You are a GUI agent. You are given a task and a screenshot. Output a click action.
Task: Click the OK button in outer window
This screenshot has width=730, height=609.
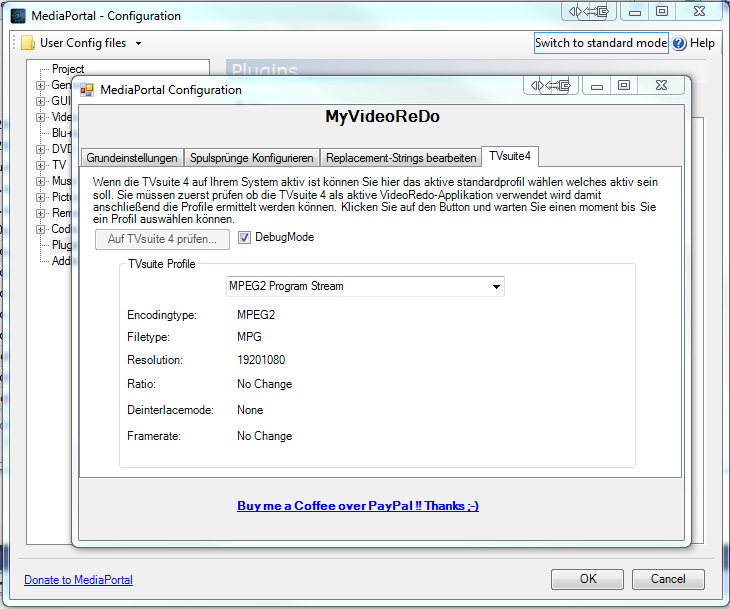(x=588, y=579)
